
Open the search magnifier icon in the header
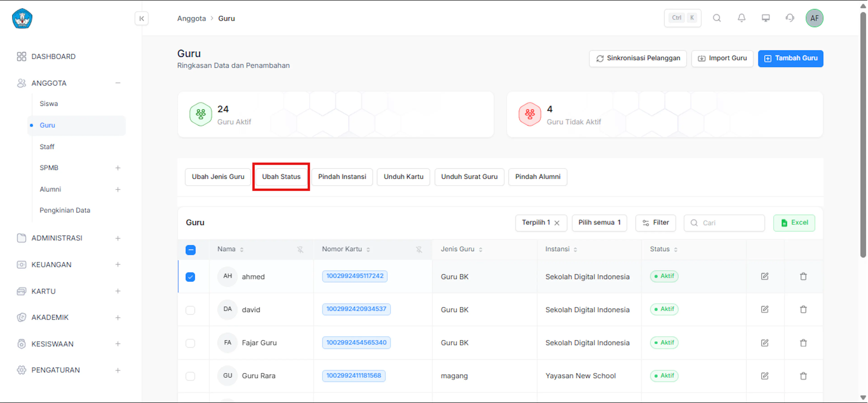(x=717, y=18)
